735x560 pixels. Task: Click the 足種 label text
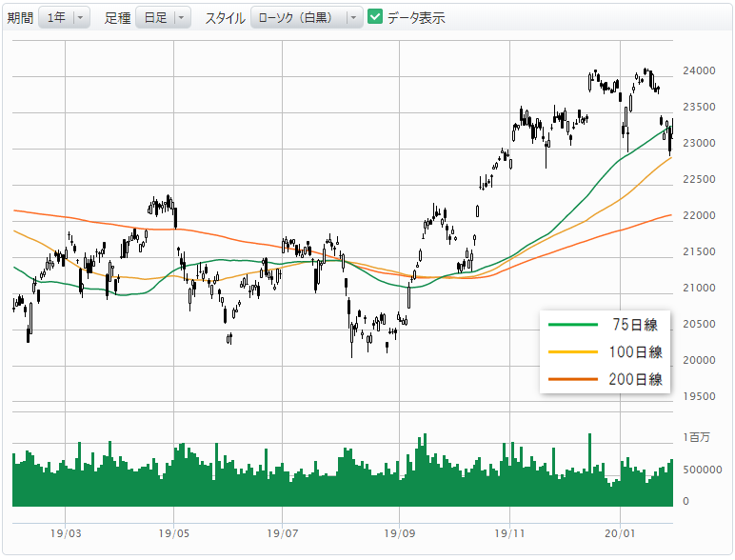[117, 18]
